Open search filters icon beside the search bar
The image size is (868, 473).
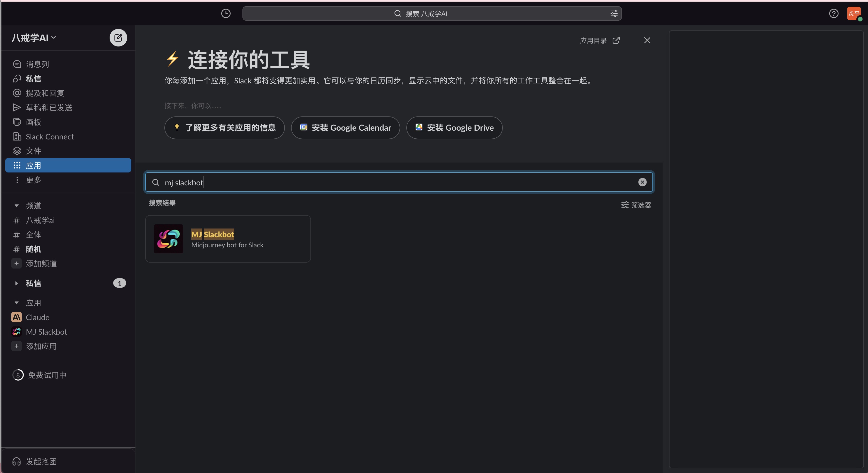tap(614, 13)
